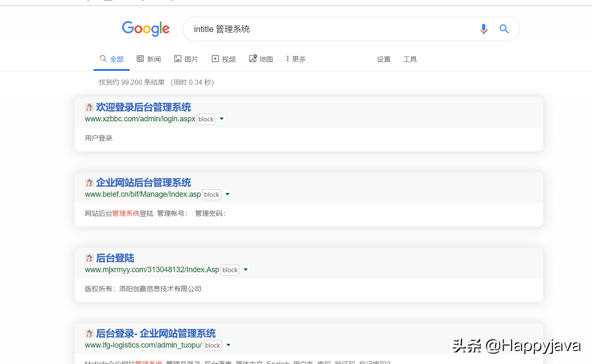Click favicon of 欢迎登录后台管理系统 result
The image size is (592, 364).
(89, 107)
